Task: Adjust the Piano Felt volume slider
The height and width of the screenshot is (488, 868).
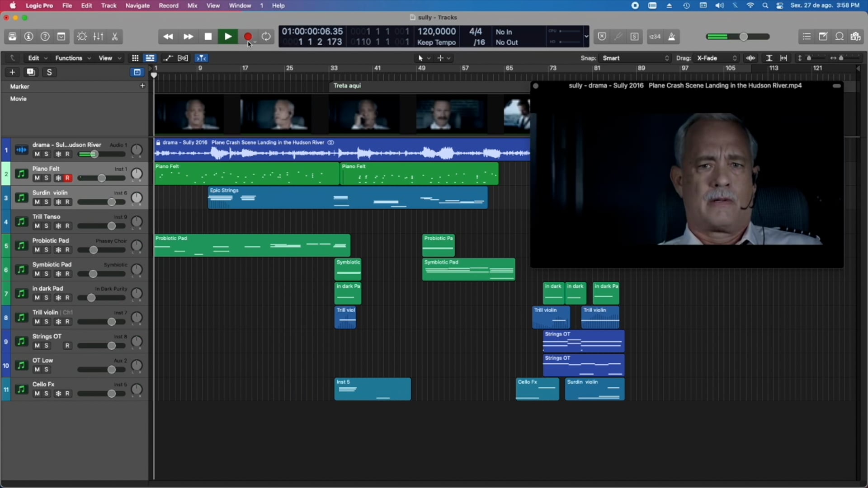Action: coord(102,178)
